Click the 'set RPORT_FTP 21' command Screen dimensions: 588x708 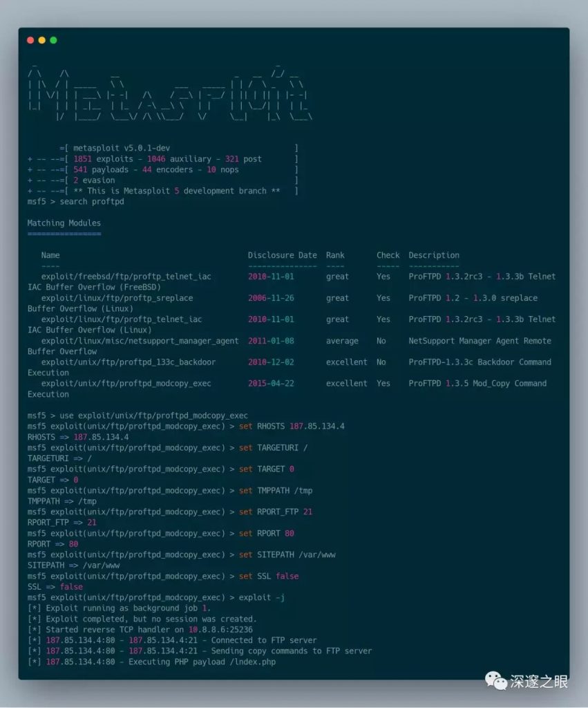pos(275,512)
